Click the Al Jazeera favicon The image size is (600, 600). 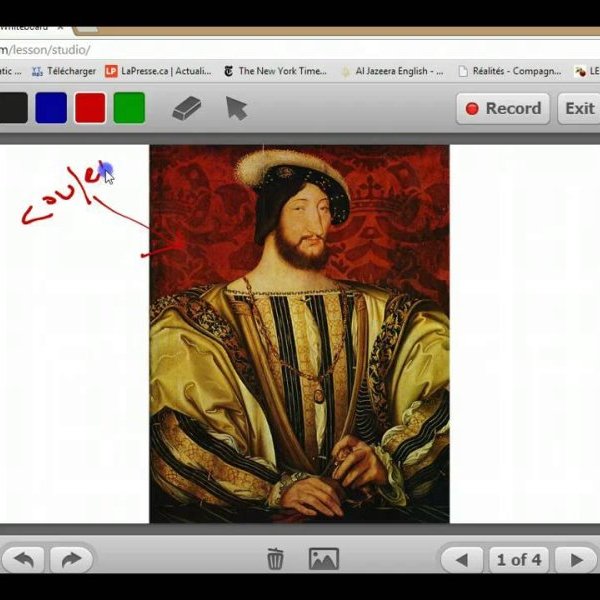pos(345,72)
